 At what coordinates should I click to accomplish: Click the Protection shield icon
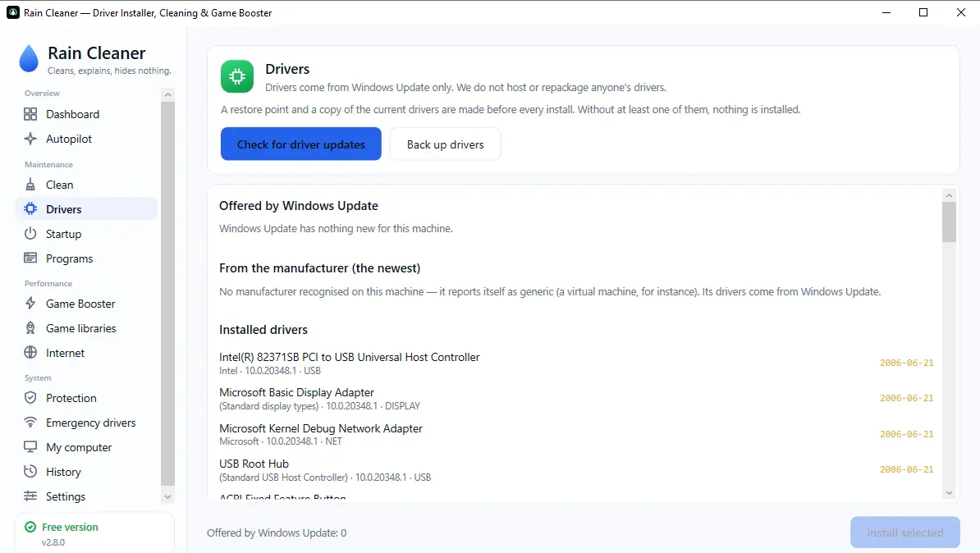(x=30, y=398)
